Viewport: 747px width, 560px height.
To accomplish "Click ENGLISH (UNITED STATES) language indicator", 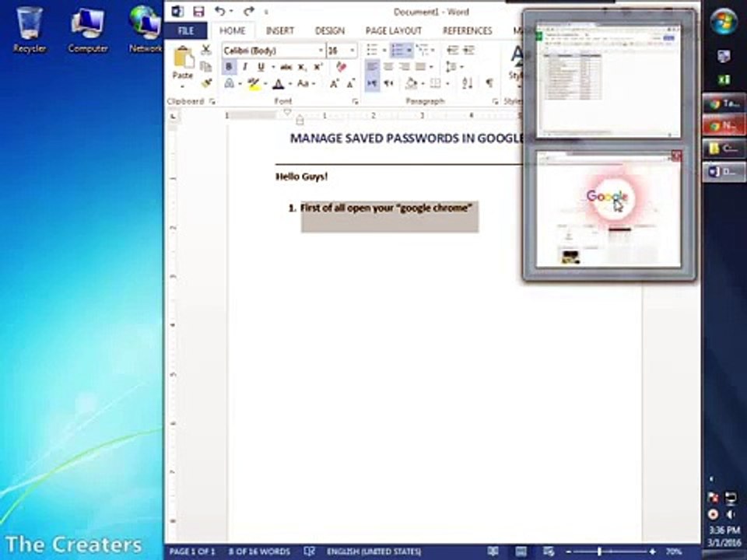I will click(x=374, y=551).
